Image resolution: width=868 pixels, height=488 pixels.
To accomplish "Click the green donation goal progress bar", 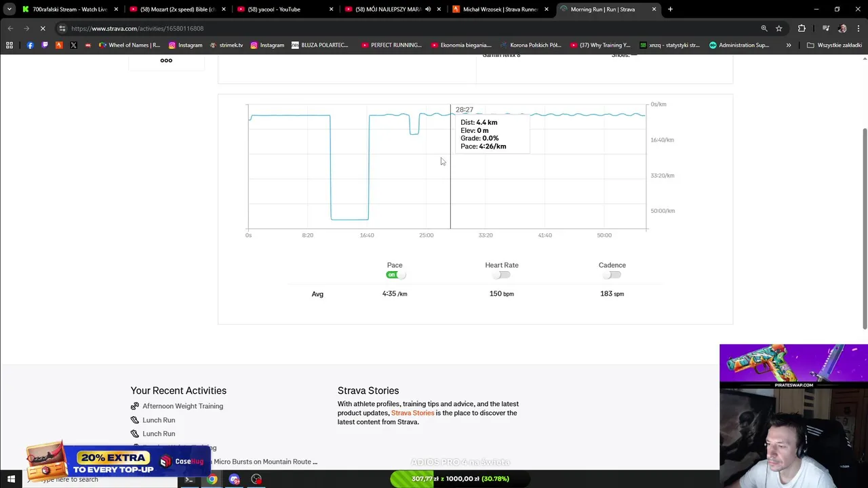I will click(460, 479).
